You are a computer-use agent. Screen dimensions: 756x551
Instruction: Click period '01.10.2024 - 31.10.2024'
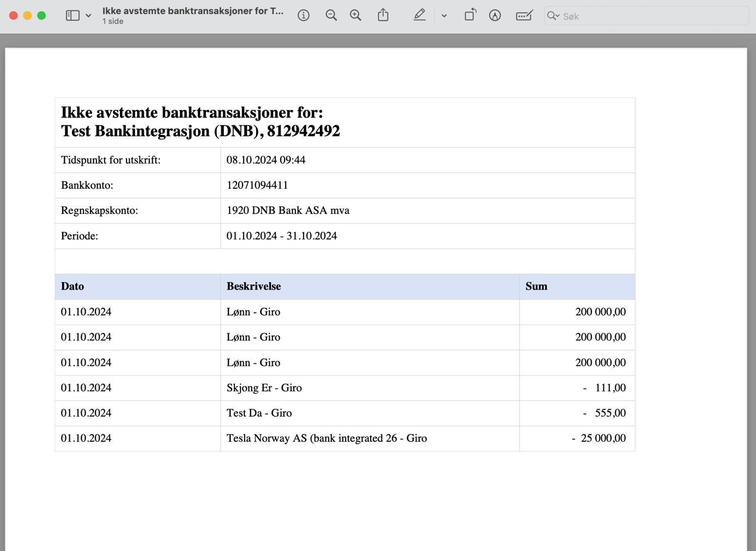(282, 236)
